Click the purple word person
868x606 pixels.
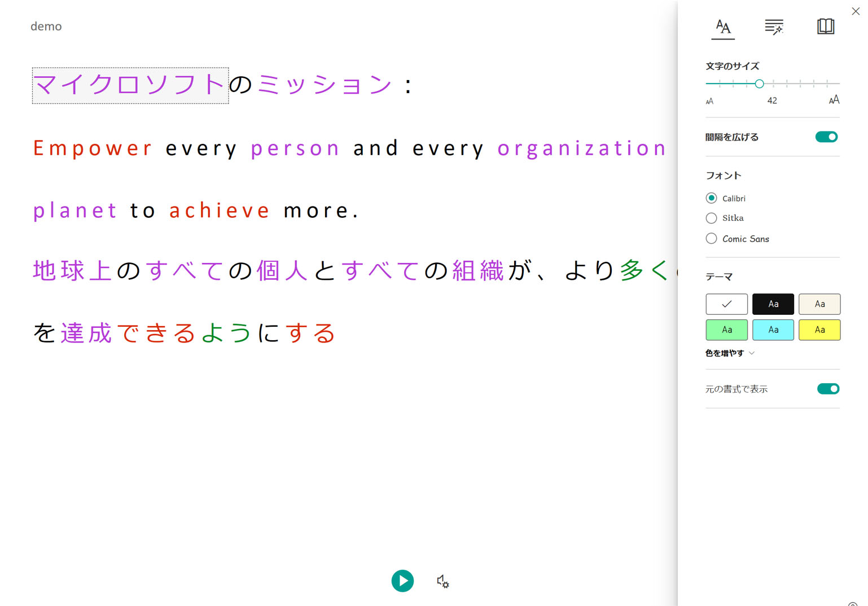(x=295, y=150)
